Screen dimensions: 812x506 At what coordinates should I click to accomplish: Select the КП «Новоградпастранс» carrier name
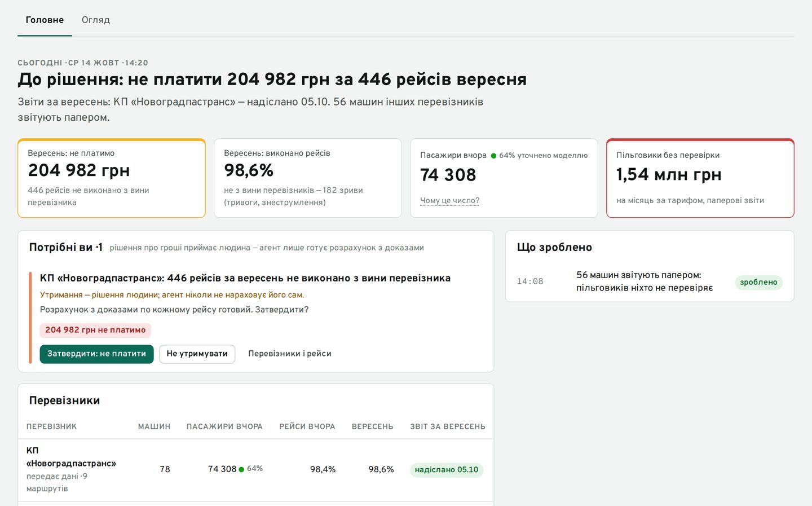[71, 457]
